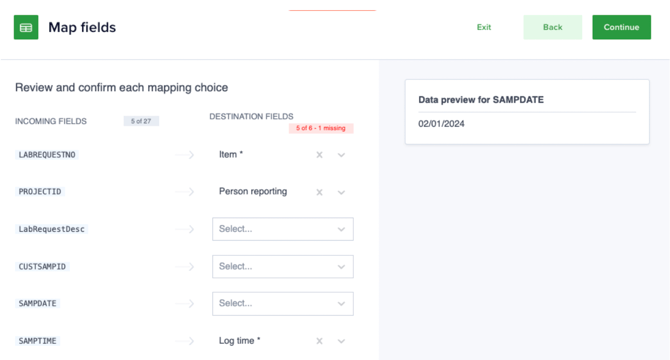670x360 pixels.
Task: Go Back to the previous step
Action: [552, 27]
